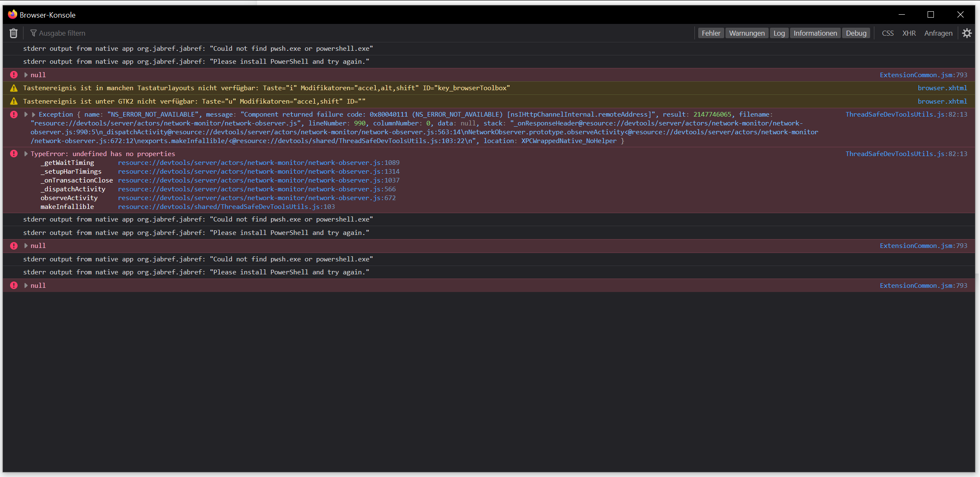Click error icon next to first null message
The image size is (980, 477).
tap(13, 74)
